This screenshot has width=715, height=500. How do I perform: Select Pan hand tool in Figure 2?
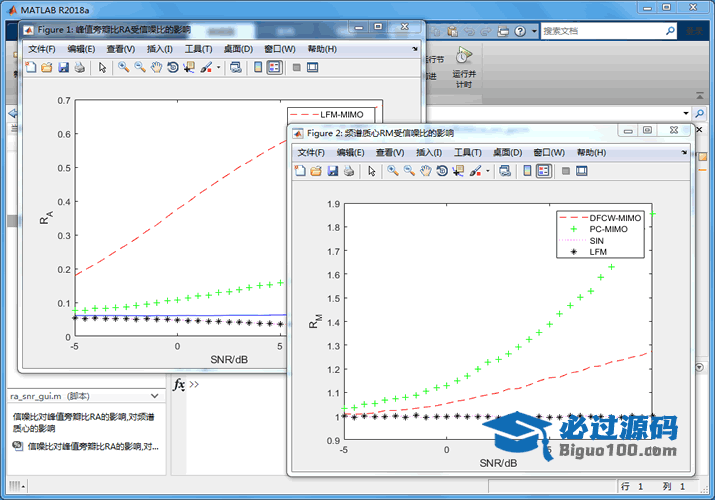426,171
